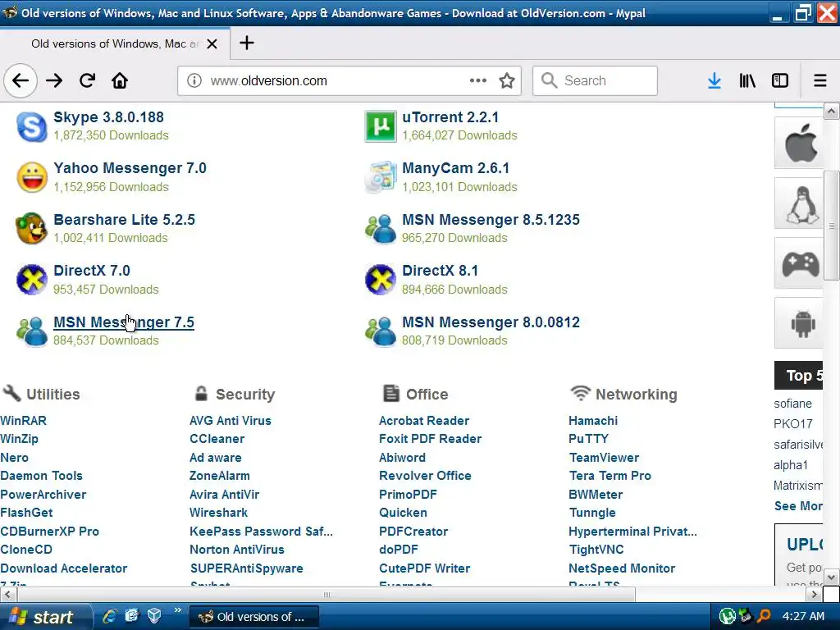
Task: Click the magnifier system tray icon
Action: point(764,617)
